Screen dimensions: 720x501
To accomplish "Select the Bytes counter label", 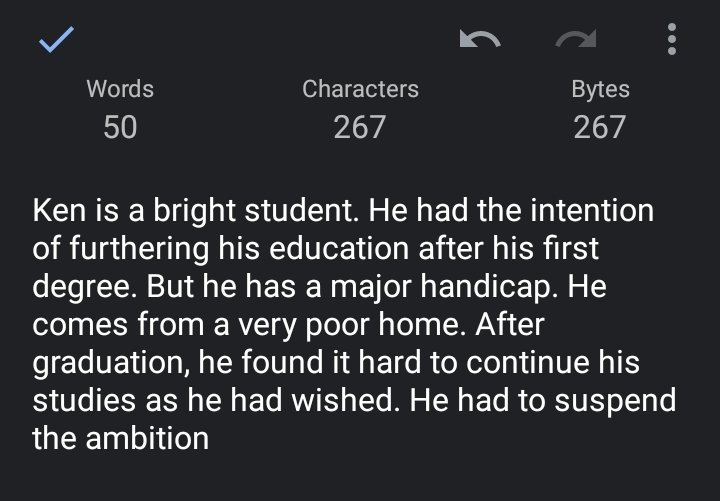I will [600, 89].
